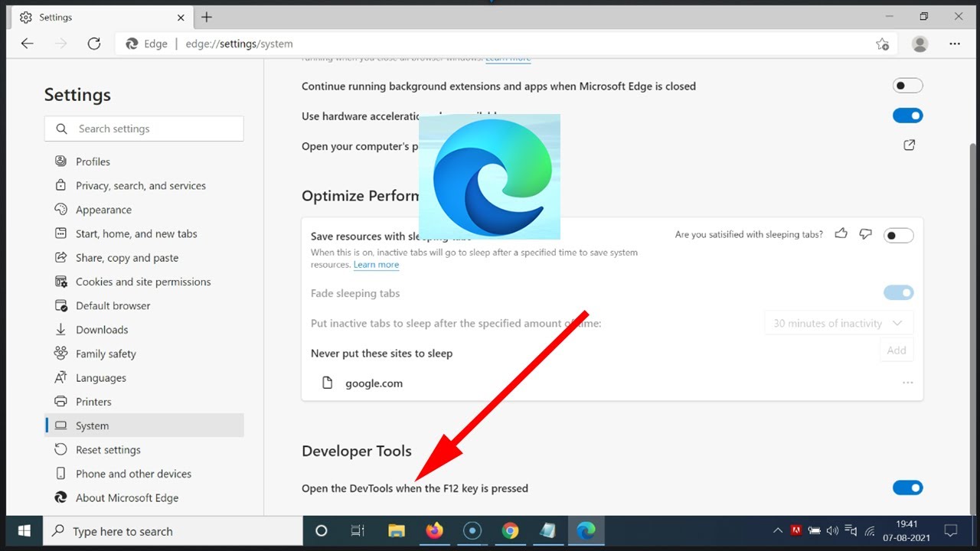The width and height of the screenshot is (980, 551).
Task: Toggle continue running background extensions switch
Action: [908, 86]
